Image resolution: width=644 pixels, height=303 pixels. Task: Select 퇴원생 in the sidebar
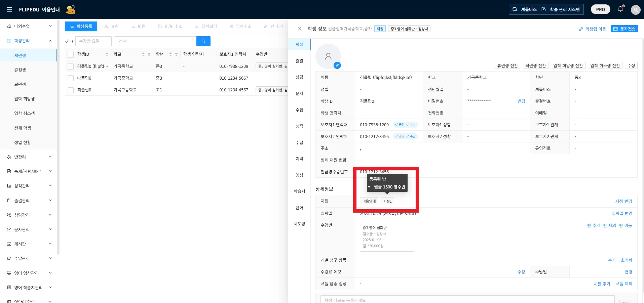[29, 84]
